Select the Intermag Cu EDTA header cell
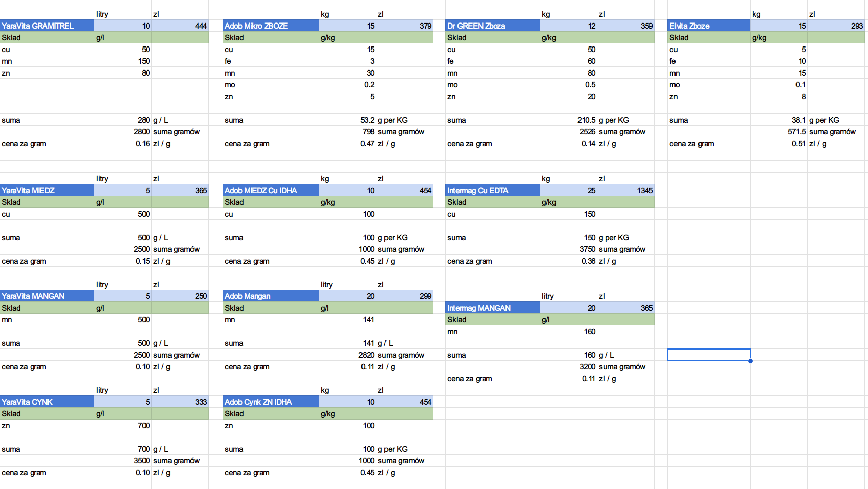The width and height of the screenshot is (868, 489). 492,190
